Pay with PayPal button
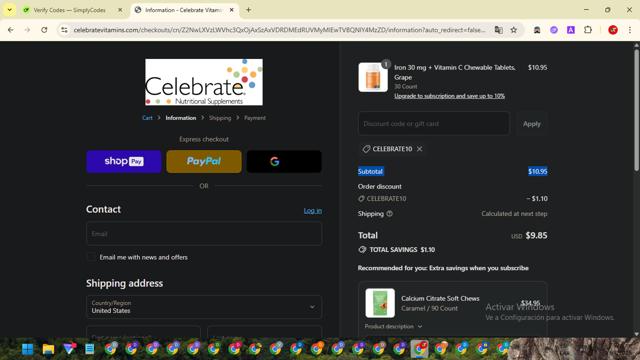This screenshot has height=360, width=640. [x=204, y=161]
